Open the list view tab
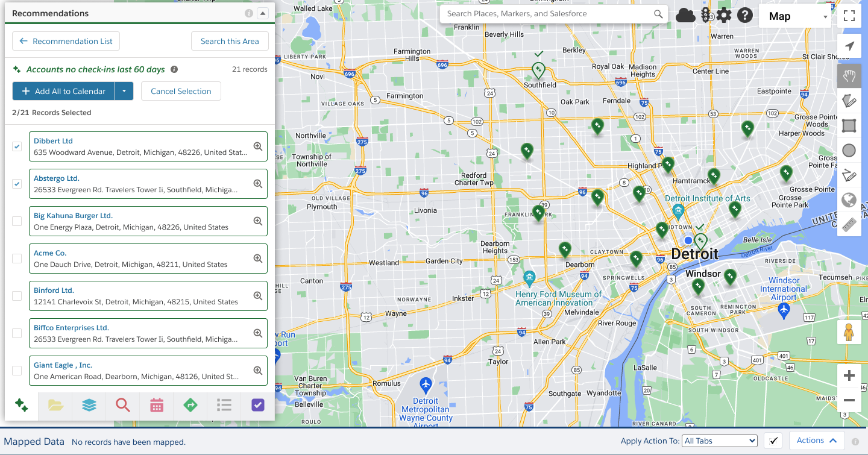Image resolution: width=868 pixels, height=455 pixels. (224, 405)
